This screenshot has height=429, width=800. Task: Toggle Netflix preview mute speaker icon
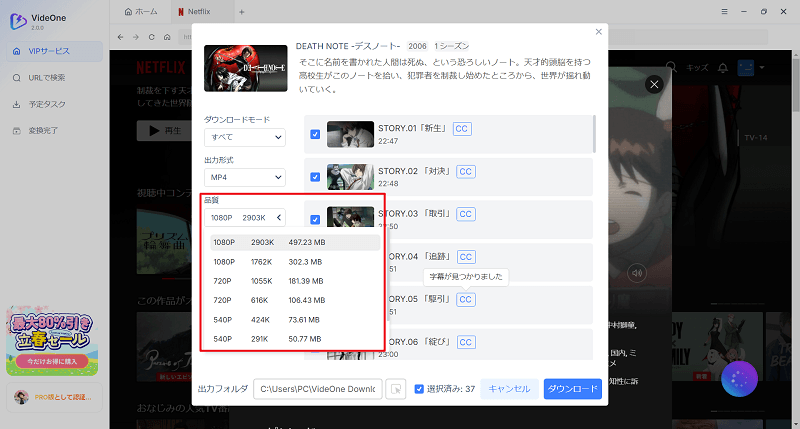point(637,273)
